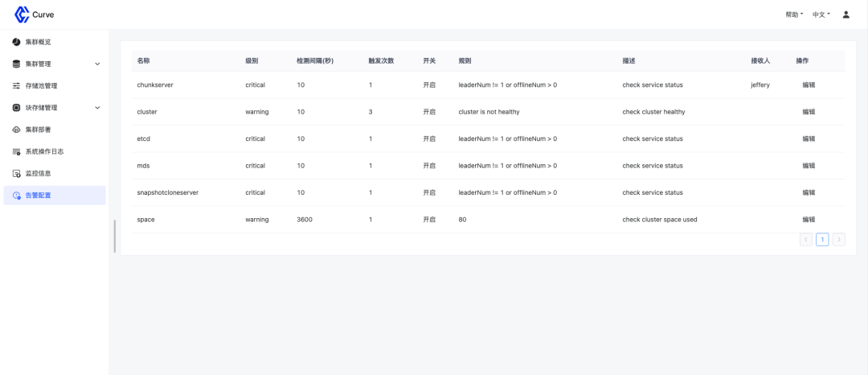Click the 块存储管理 disk icon

(16, 108)
